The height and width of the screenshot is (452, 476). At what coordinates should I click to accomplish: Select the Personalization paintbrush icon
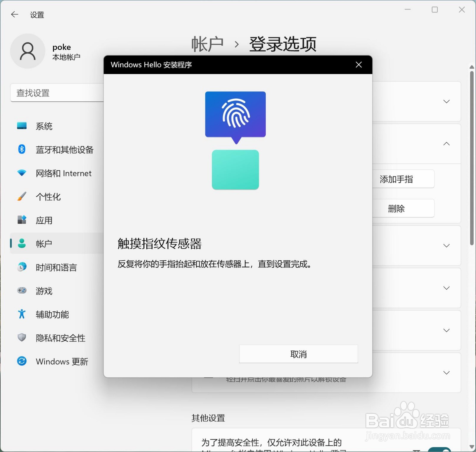(x=22, y=196)
